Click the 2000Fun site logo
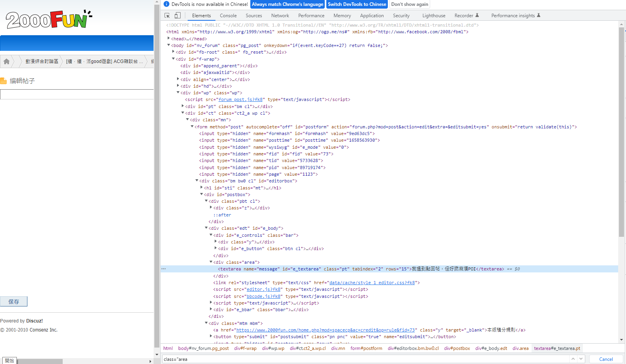626x364 pixels. [48, 20]
